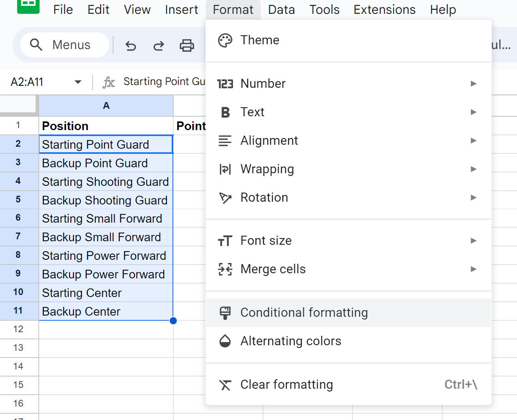The height and width of the screenshot is (420, 517).
Task: Open the Tools menu
Action: point(324,9)
